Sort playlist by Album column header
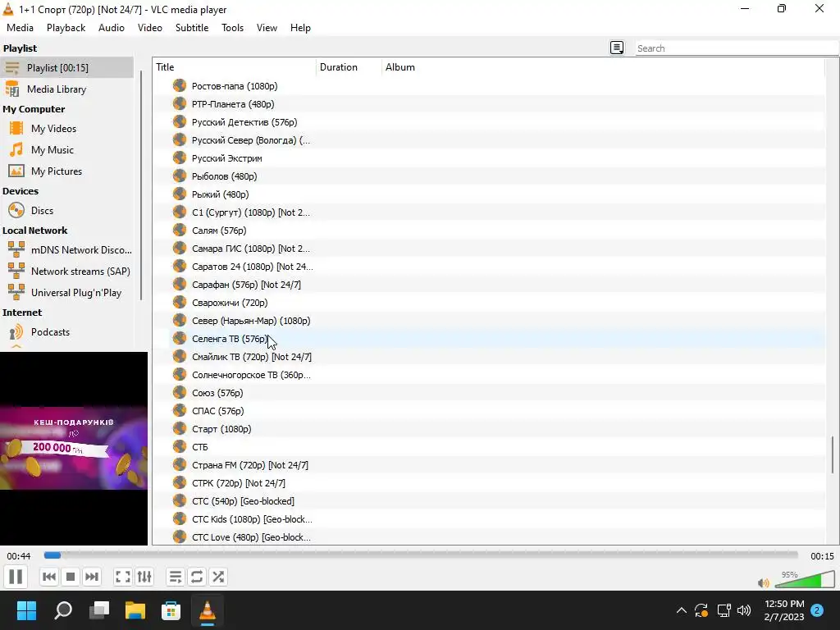The width and height of the screenshot is (840, 630). click(603, 67)
